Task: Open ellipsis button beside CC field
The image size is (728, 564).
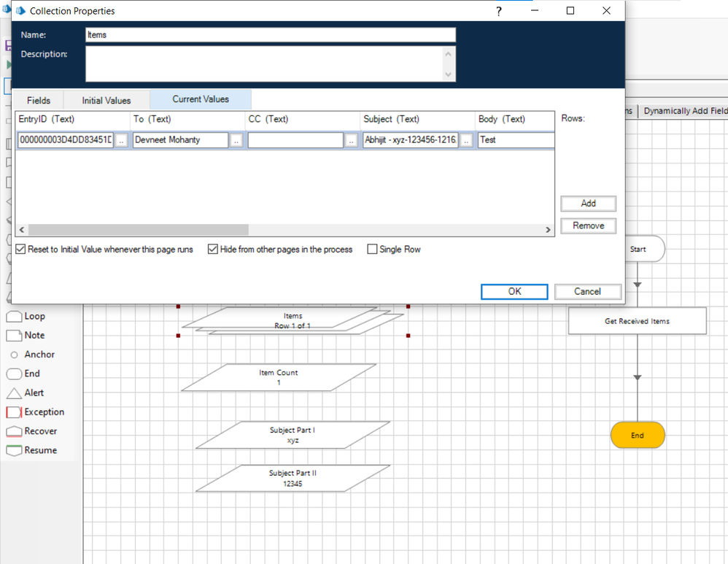Action: pos(352,140)
